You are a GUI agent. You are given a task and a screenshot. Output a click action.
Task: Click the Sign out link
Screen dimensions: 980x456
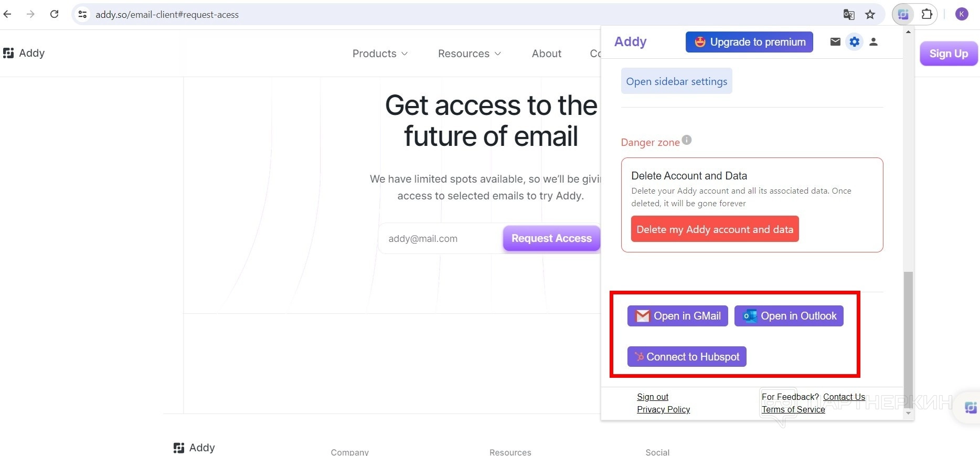click(x=652, y=397)
